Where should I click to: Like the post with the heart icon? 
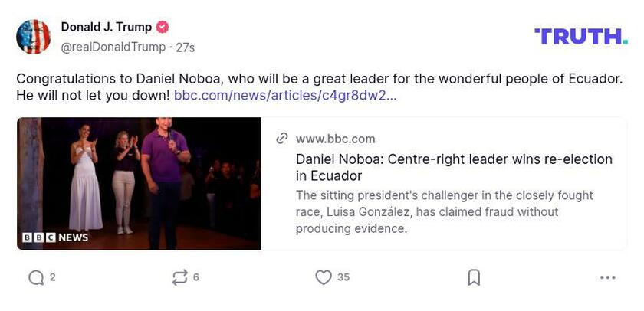[324, 277]
